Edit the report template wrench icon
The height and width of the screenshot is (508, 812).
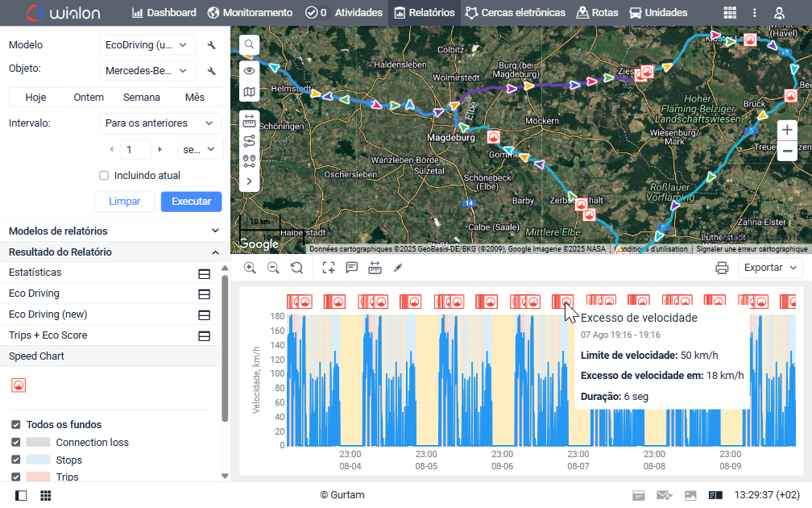click(x=211, y=45)
